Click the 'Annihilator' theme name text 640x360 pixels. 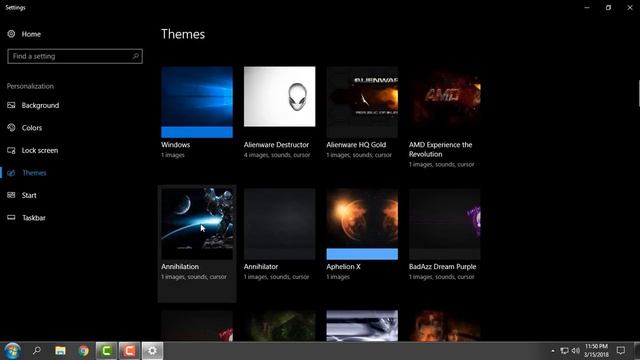(x=261, y=267)
